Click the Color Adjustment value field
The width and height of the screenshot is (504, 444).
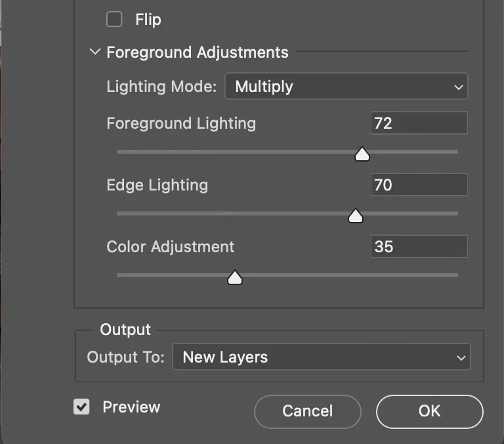[x=419, y=247]
